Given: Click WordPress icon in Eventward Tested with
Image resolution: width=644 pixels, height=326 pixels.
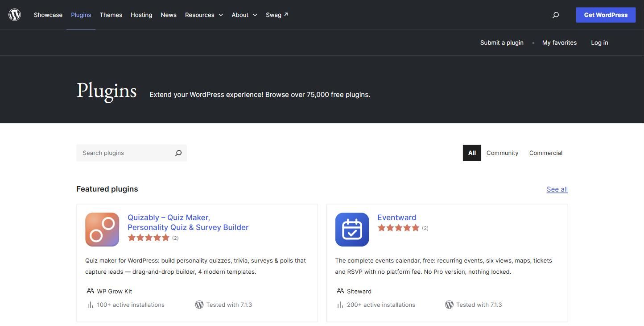Looking at the screenshot, I should pyautogui.click(x=449, y=305).
